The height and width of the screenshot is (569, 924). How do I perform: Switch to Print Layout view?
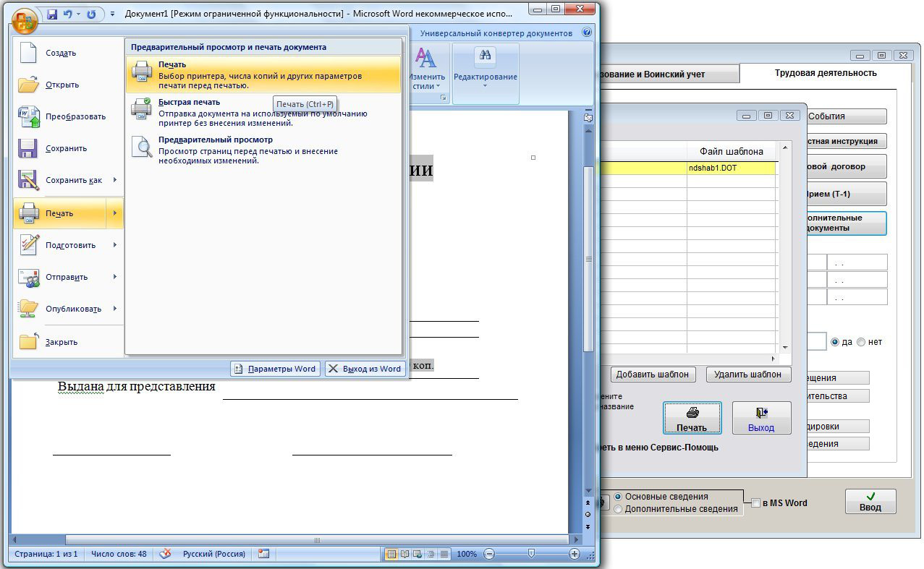(391, 554)
